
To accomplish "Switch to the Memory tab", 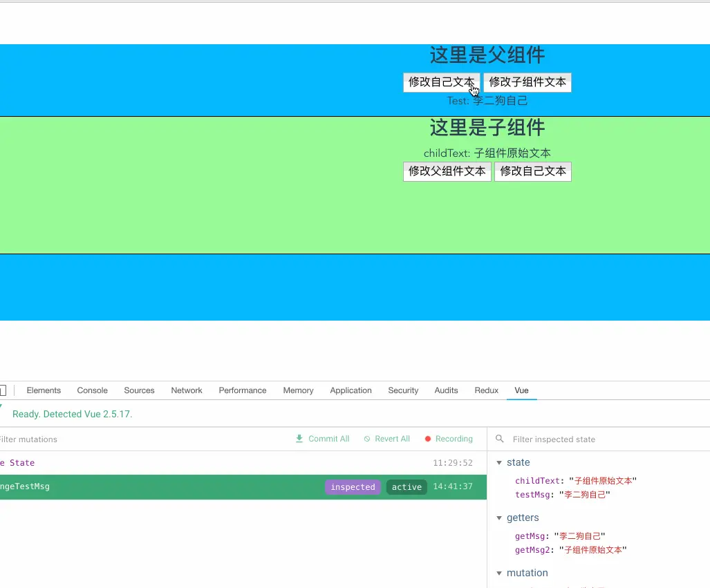I will click(x=299, y=390).
